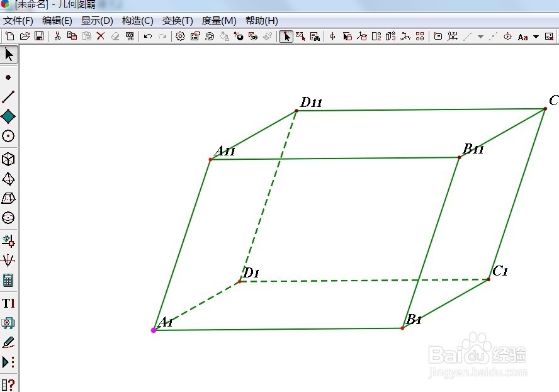Select vertex point D11 of the prism
Screen dimensions: 559x392
296,111
